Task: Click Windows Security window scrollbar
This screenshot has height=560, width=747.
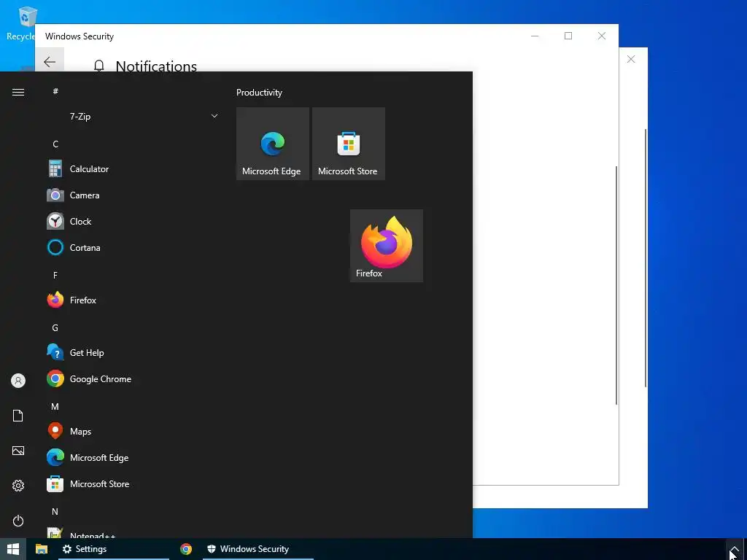Action: (616, 286)
